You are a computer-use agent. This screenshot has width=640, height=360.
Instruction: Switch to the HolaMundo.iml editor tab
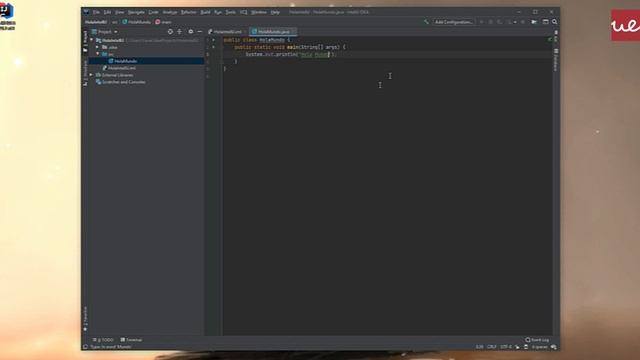227,32
